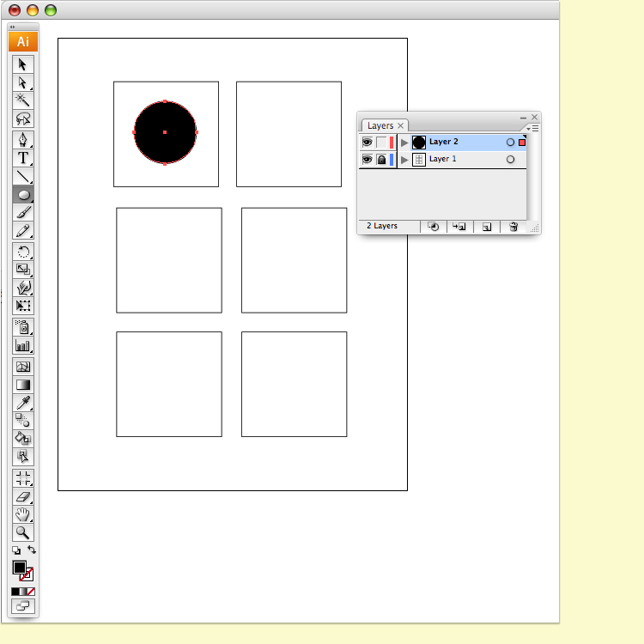
Task: Swap fill and stroke colors
Action: (x=32, y=550)
